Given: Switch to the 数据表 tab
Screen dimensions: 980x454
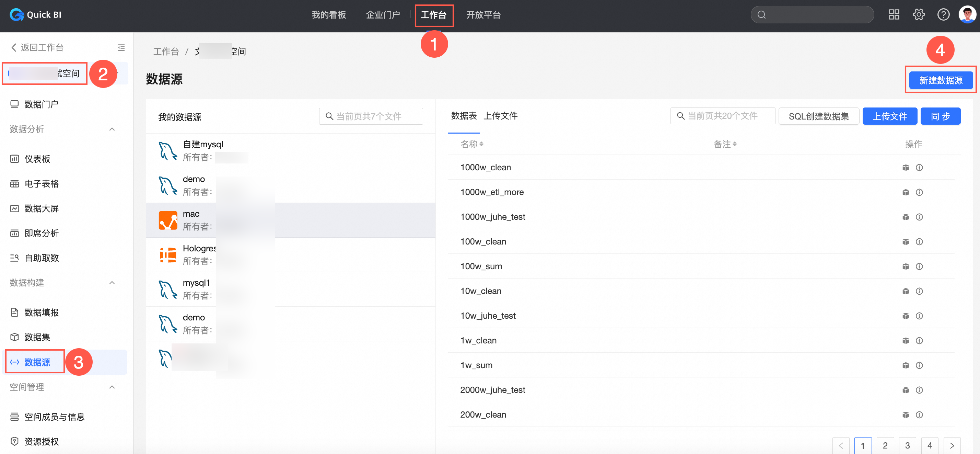Looking at the screenshot, I should pos(464,116).
